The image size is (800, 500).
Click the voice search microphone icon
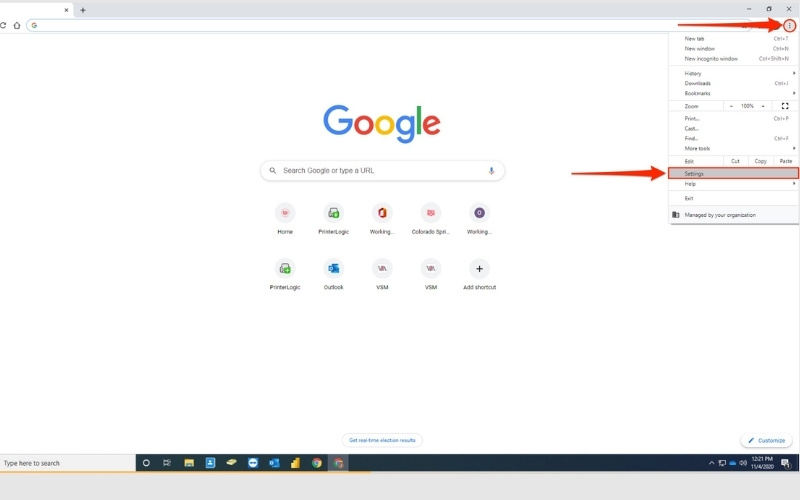(491, 170)
